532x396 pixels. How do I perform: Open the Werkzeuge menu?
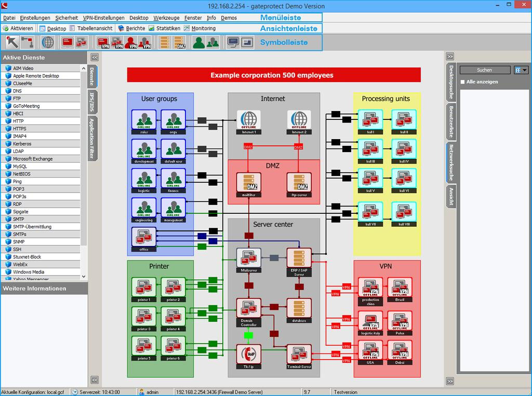point(166,18)
